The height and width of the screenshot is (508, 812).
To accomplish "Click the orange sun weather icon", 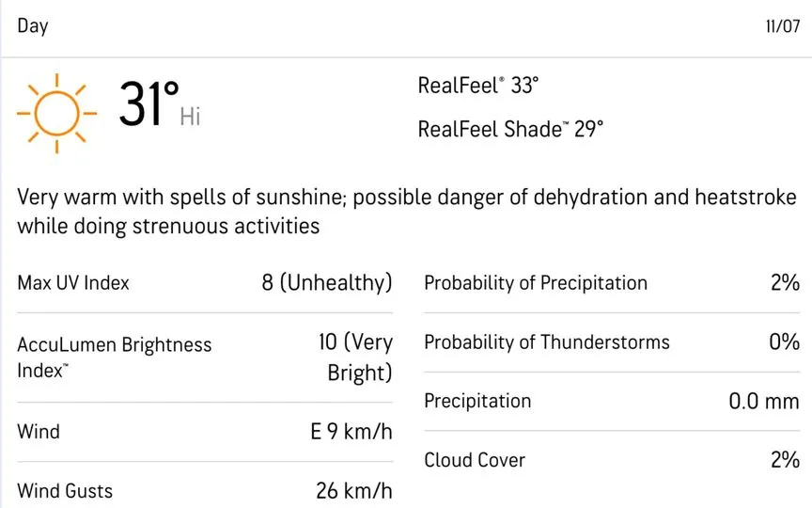I will (x=57, y=114).
